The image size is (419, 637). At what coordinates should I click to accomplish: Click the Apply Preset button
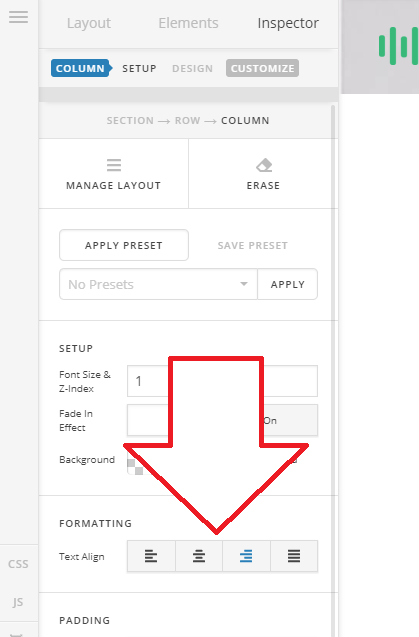point(124,245)
